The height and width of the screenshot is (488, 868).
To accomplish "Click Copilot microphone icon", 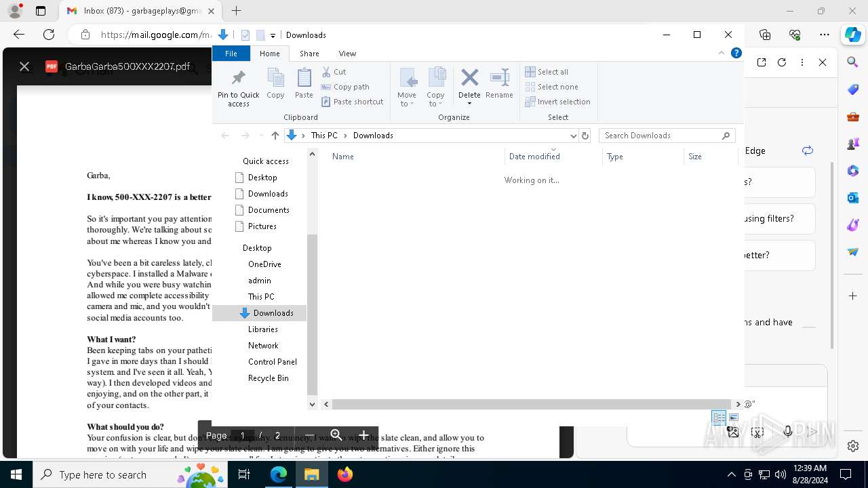I will pos(787,432).
